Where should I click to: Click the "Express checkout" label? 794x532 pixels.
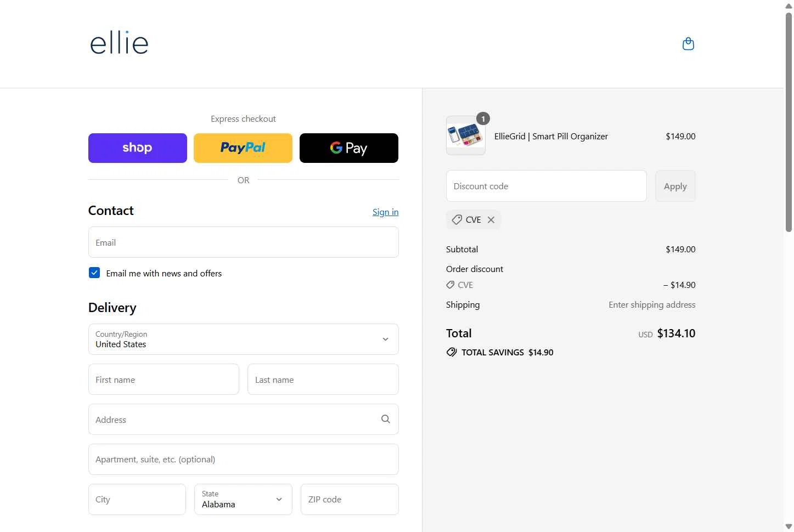243,118
